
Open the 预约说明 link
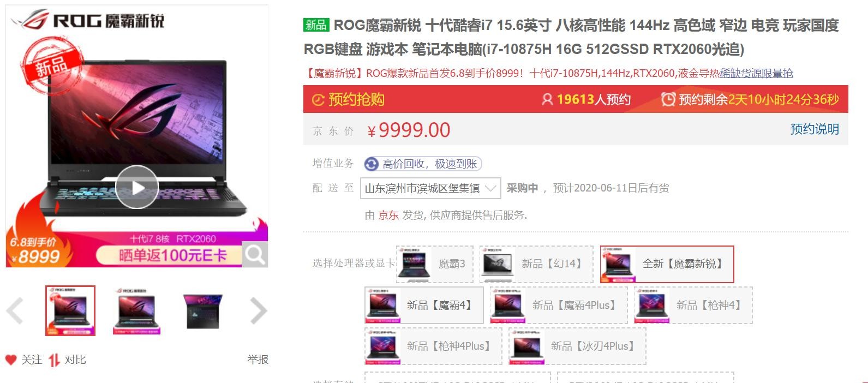pos(815,129)
